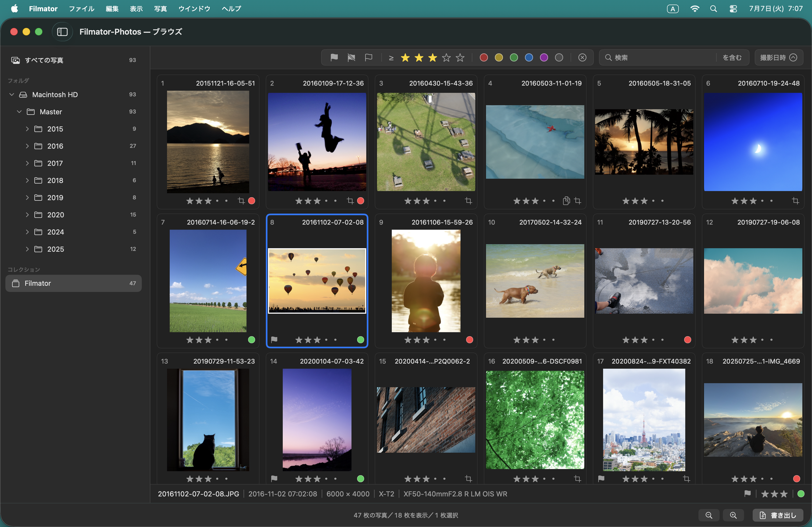This screenshot has height=527, width=812.
Task: Toggle flag icon in bottom info bar
Action: pyautogui.click(x=748, y=493)
